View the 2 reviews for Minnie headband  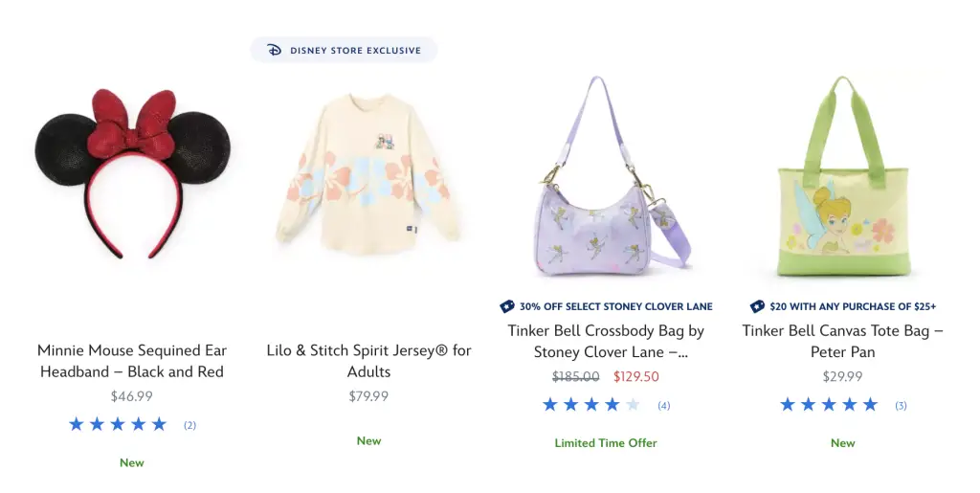point(189,425)
